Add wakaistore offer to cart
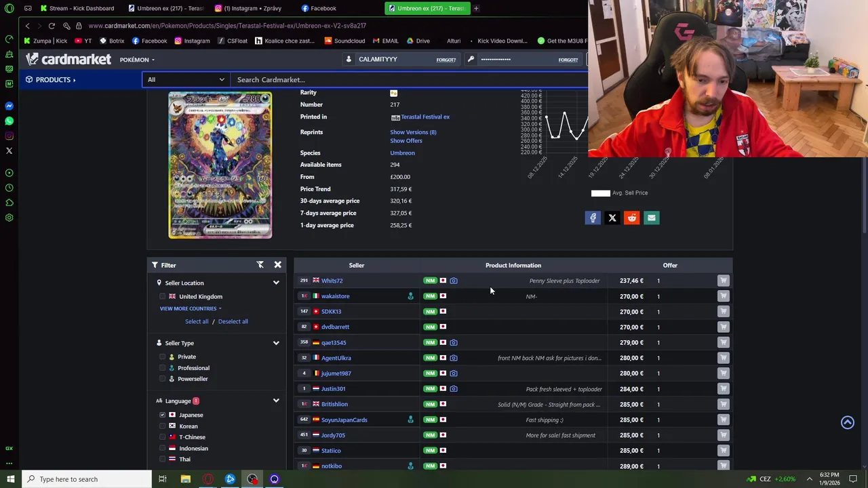Viewport: 868px width, 488px height. [x=723, y=296]
